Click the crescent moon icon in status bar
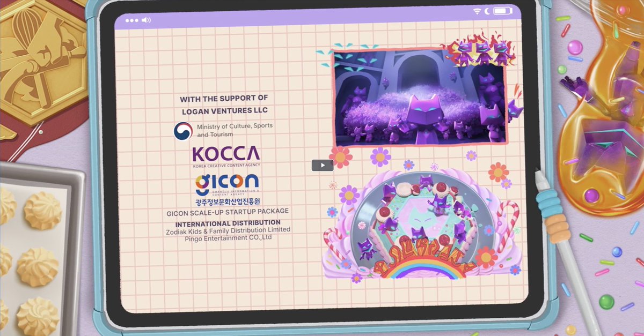Image resolution: width=644 pixels, height=336 pixels. pos(487,11)
